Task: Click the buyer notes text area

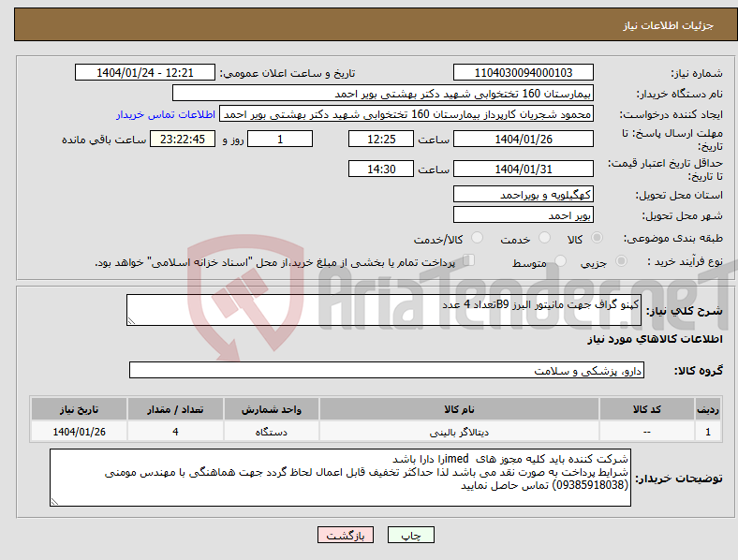Action: [340, 478]
